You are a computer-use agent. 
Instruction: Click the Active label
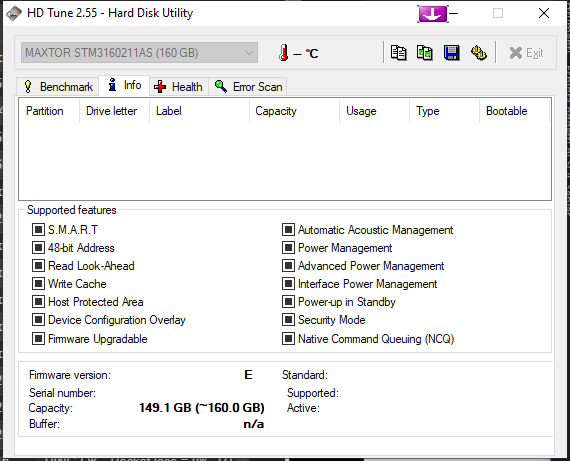click(303, 408)
